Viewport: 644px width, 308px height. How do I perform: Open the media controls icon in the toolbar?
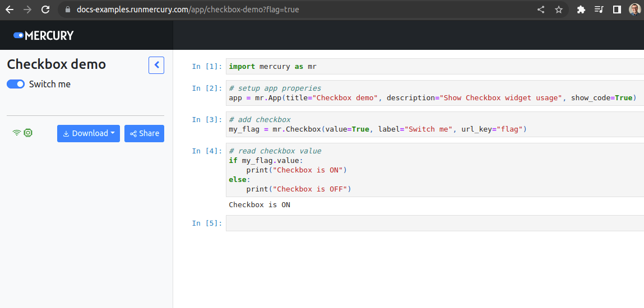(599, 10)
